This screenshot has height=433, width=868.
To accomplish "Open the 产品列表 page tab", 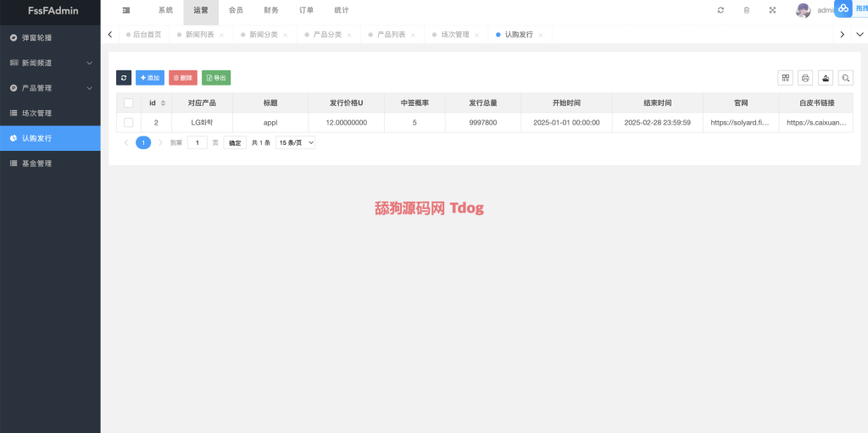I will [x=391, y=35].
